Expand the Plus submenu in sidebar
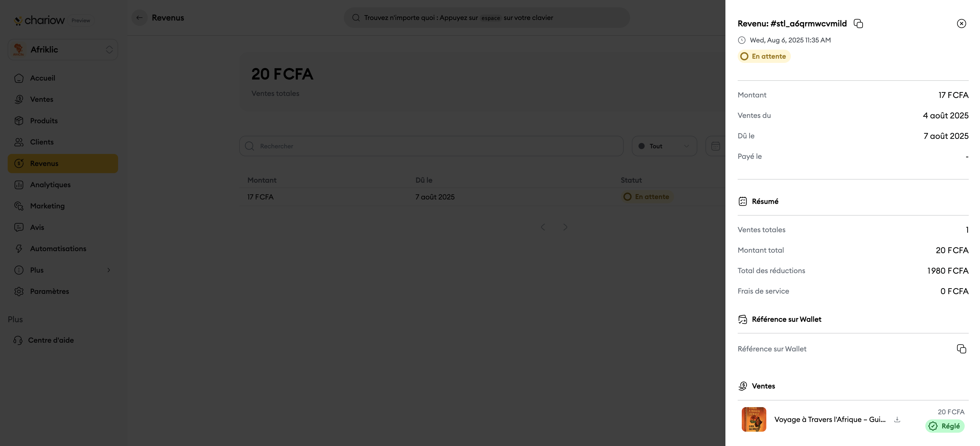The width and height of the screenshot is (980, 446). coord(63,270)
